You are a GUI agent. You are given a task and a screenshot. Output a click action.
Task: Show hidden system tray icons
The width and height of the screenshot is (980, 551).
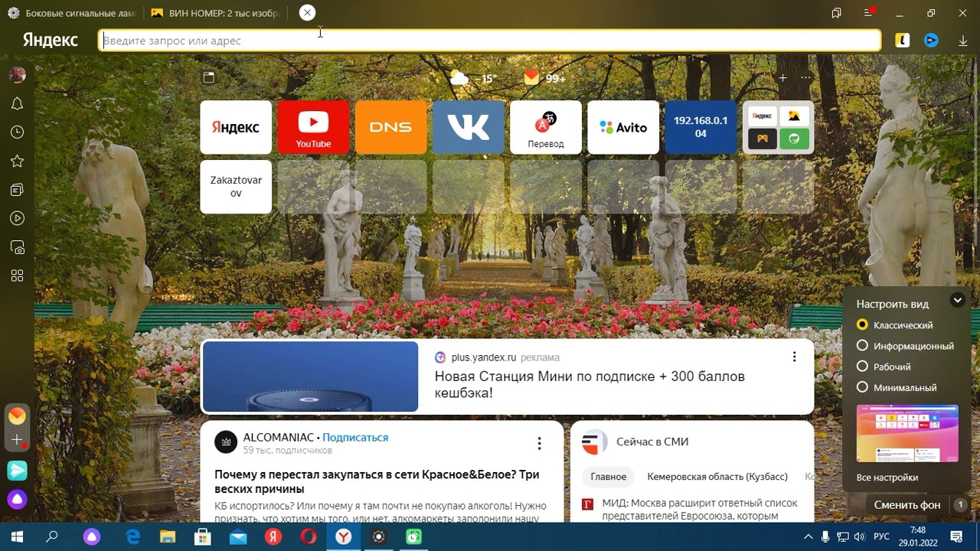[x=808, y=536]
